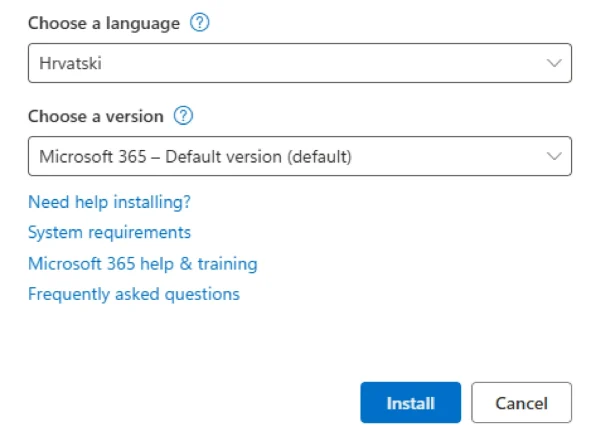The image size is (600, 442).
Task: Visit Microsoft 365 help & training link
Action: click(x=143, y=263)
